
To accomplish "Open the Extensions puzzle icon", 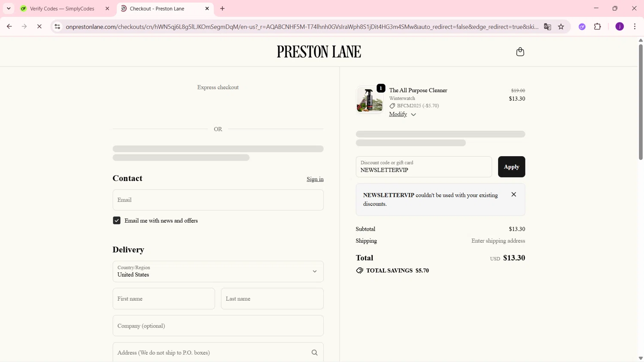I will click(x=598, y=27).
